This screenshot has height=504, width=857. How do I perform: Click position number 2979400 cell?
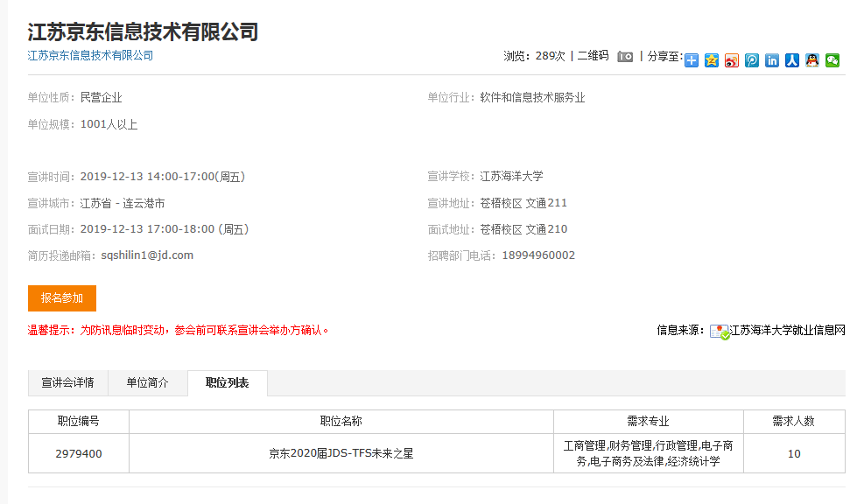pos(79,453)
